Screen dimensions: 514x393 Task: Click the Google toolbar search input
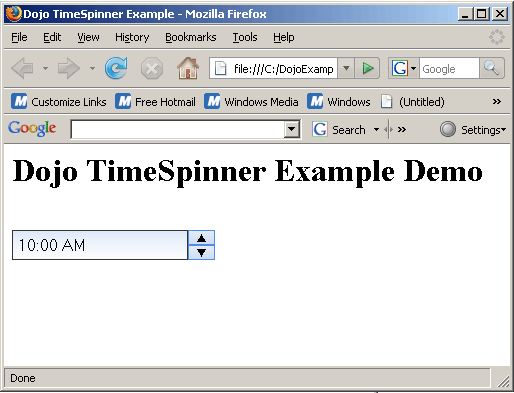click(x=178, y=129)
